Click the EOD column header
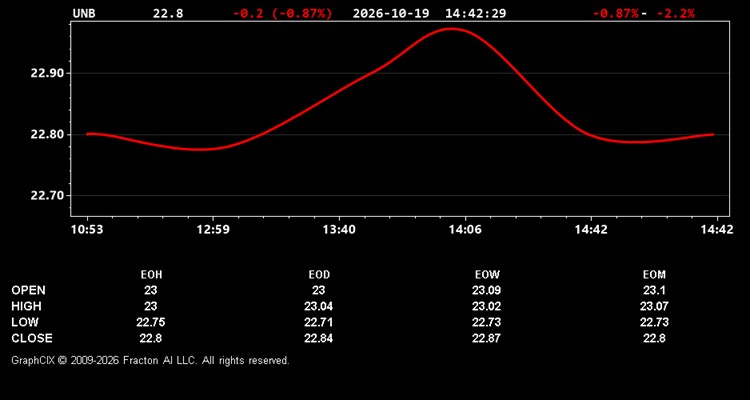750x400 pixels. click(319, 275)
